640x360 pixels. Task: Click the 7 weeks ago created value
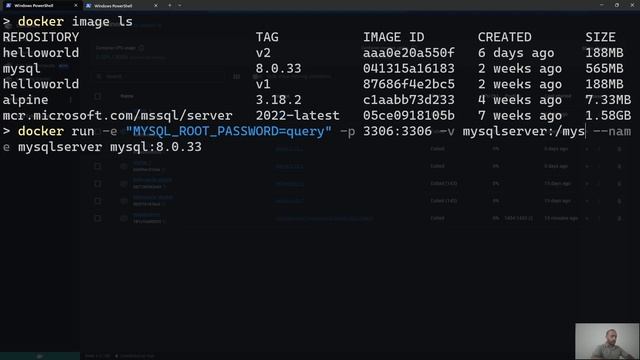(520, 116)
